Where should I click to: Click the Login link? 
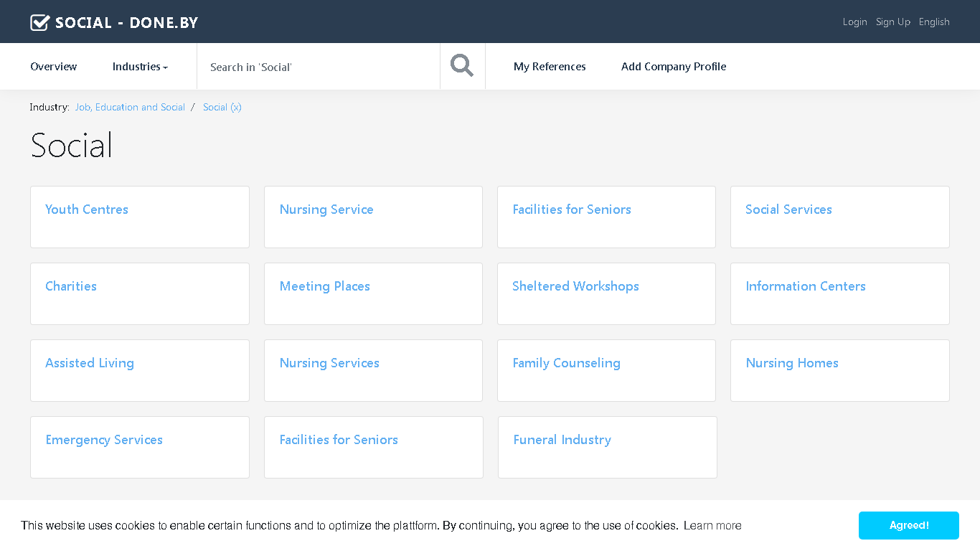click(854, 22)
